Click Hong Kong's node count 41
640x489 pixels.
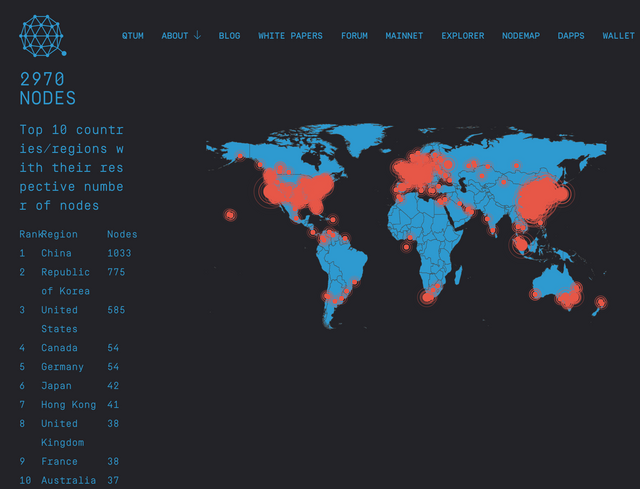113,405
